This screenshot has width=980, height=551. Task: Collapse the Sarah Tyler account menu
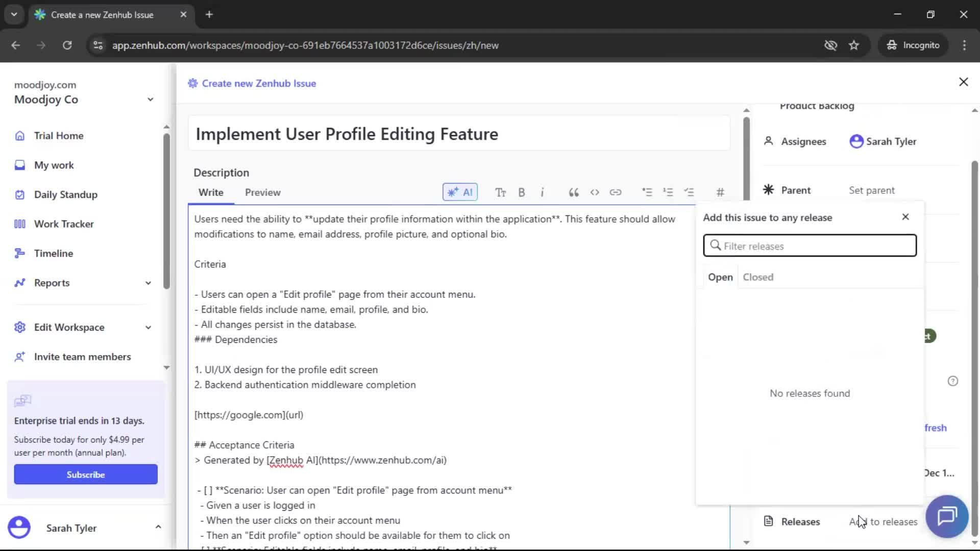coord(158,527)
